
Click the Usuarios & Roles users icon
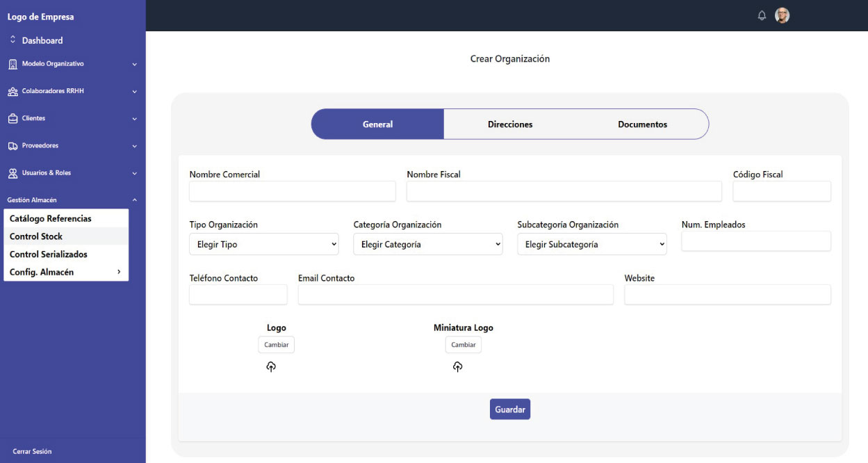coord(13,173)
